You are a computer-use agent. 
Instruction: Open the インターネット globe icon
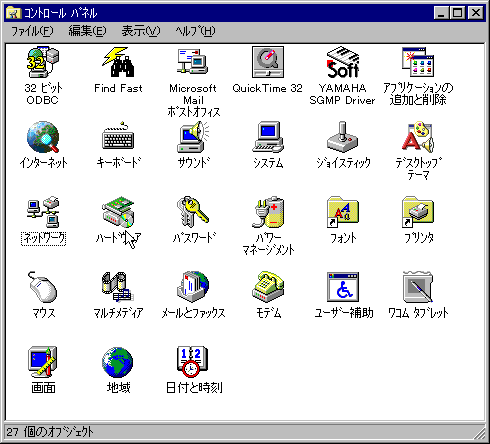click(x=43, y=137)
